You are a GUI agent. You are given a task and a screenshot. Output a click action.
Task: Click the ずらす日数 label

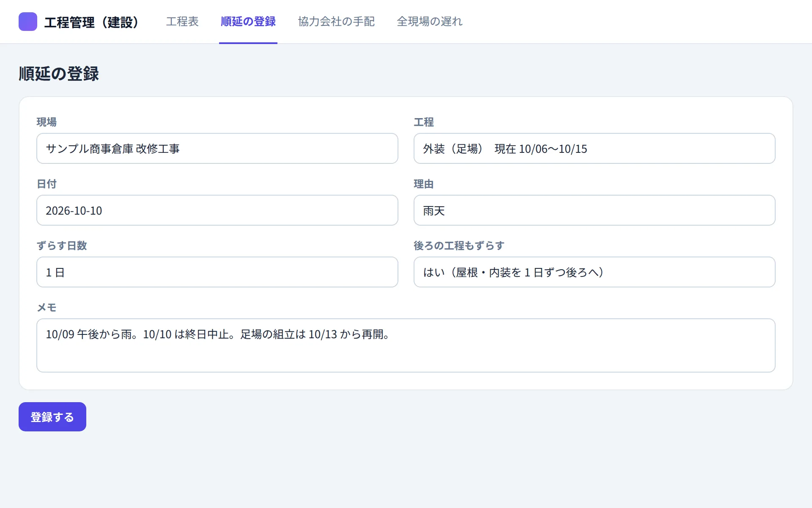pos(62,246)
